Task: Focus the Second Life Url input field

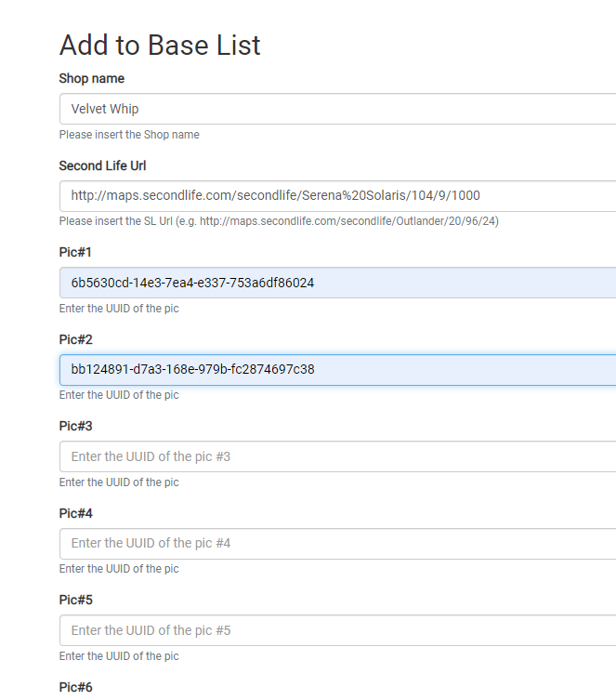Action: coord(336,195)
